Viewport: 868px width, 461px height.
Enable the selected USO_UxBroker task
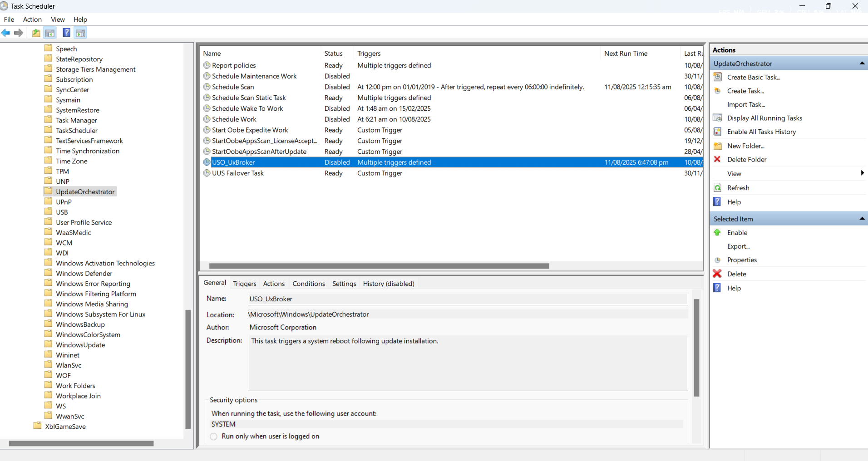pos(737,232)
